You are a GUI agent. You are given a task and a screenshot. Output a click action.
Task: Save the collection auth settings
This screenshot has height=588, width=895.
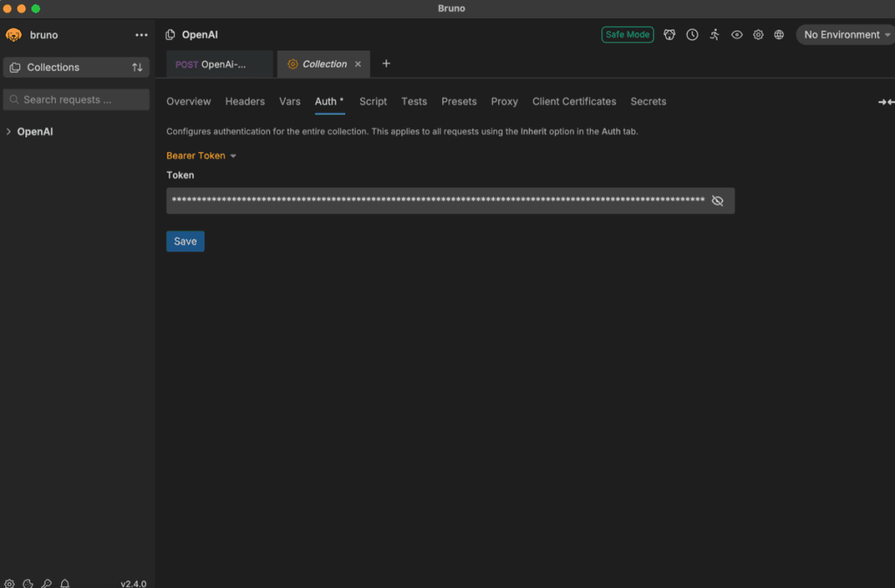(x=185, y=241)
